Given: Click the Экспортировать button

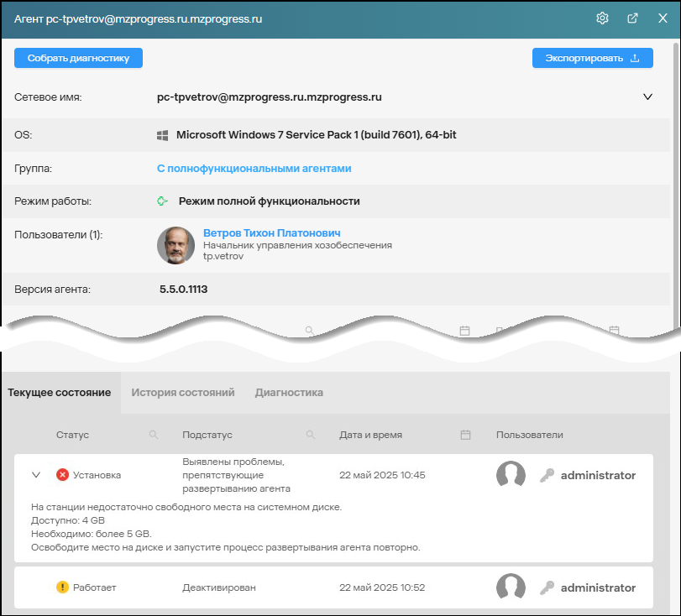Looking at the screenshot, I should click(x=592, y=58).
